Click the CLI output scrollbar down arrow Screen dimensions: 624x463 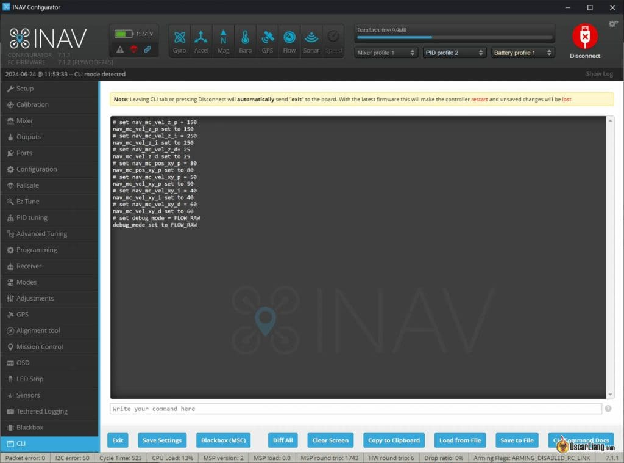(x=610, y=395)
